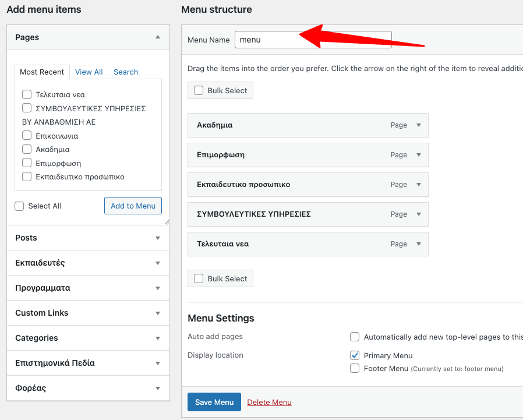This screenshot has width=523, height=420.
Task: Expand the Ακαδημια menu item arrow
Action: (x=418, y=125)
